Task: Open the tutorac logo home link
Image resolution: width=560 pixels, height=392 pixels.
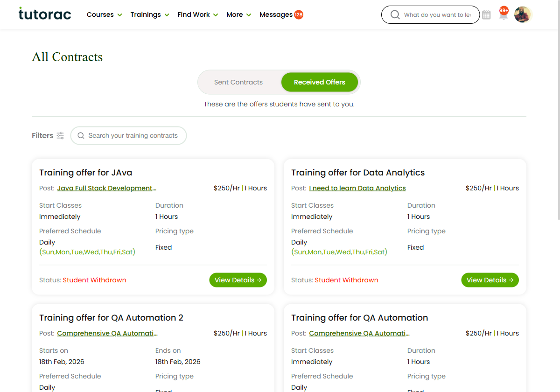Action: [45, 14]
